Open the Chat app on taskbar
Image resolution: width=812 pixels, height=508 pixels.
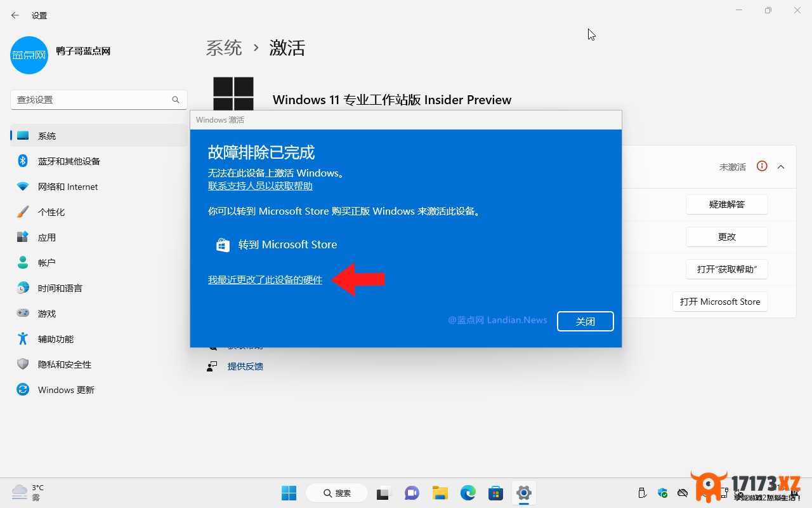(412, 493)
